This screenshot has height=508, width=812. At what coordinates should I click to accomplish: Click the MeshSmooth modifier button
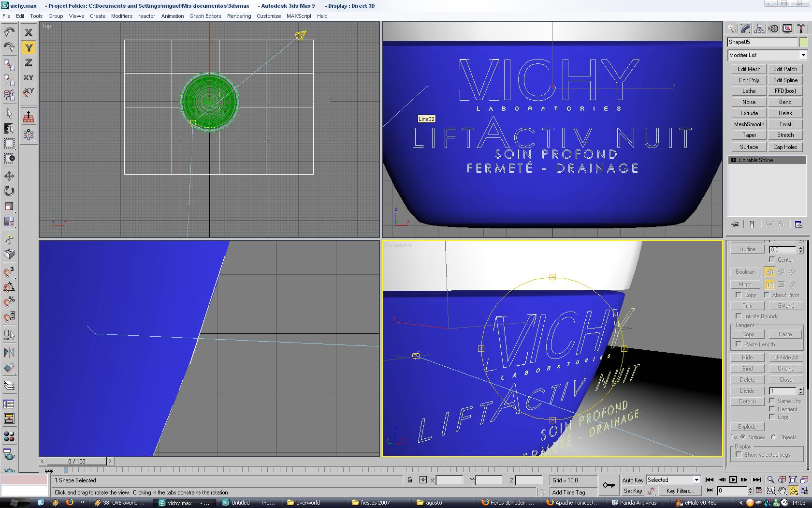click(x=749, y=124)
